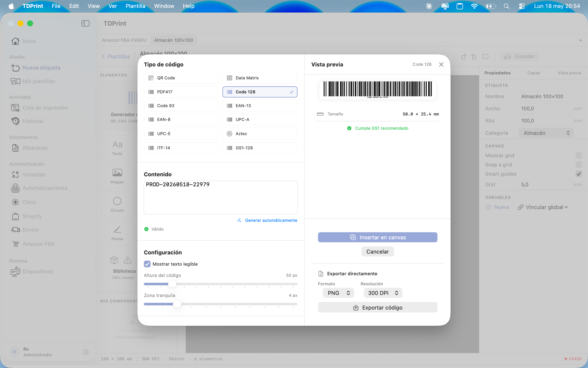Enable Snap a grid toggle
This screenshot has height=368, width=588.
(579, 165)
